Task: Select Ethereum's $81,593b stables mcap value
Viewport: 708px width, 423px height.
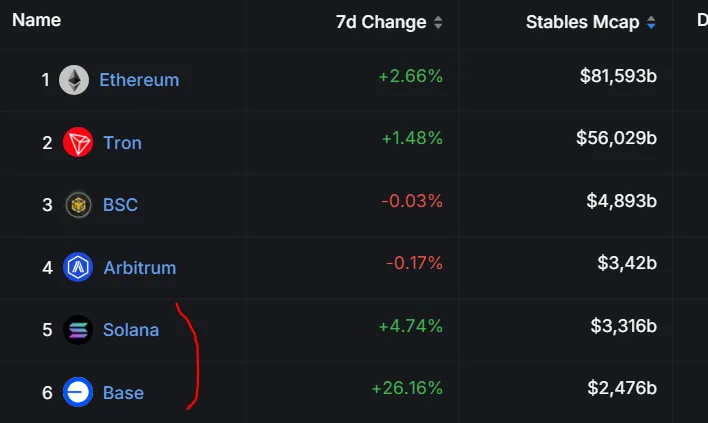Action: pyautogui.click(x=617, y=76)
